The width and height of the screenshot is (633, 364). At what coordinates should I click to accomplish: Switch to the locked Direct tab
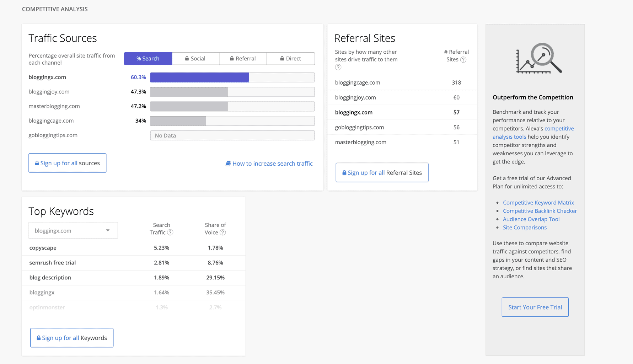click(x=291, y=59)
